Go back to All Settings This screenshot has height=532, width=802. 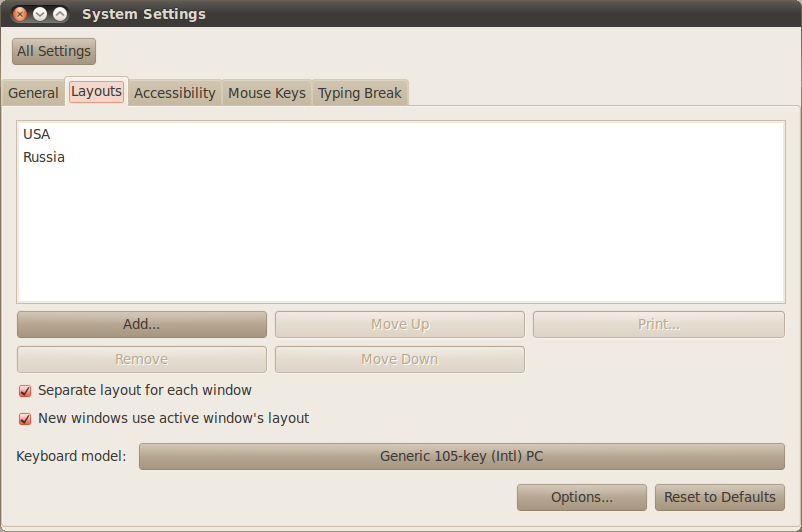(54, 51)
